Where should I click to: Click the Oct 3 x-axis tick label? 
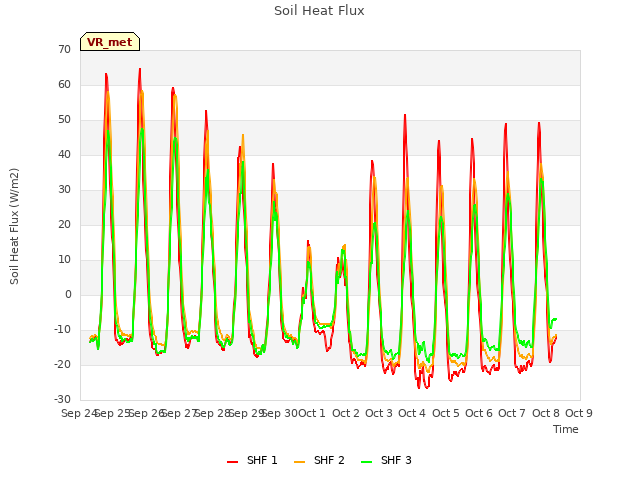(x=378, y=413)
